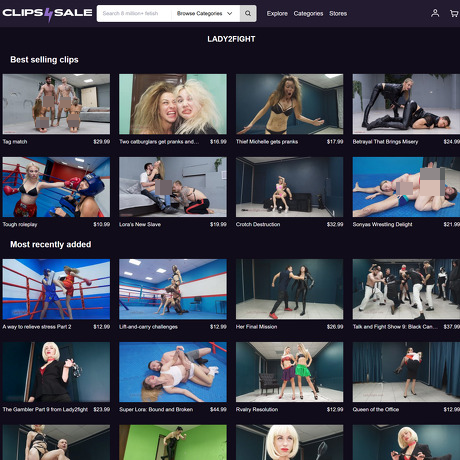This screenshot has height=460, width=460.
Task: Click the search magnifier button
Action: click(x=248, y=13)
